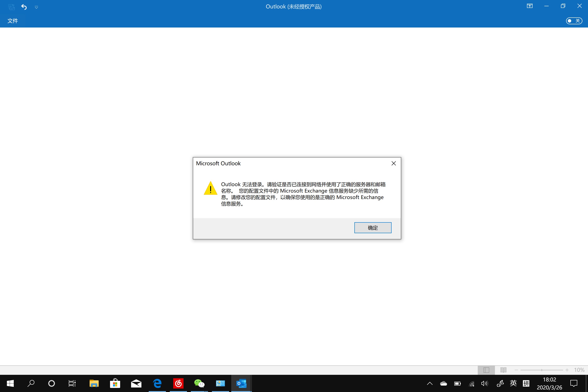588x392 pixels.
Task: Open Windows search from the taskbar
Action: (x=31, y=383)
